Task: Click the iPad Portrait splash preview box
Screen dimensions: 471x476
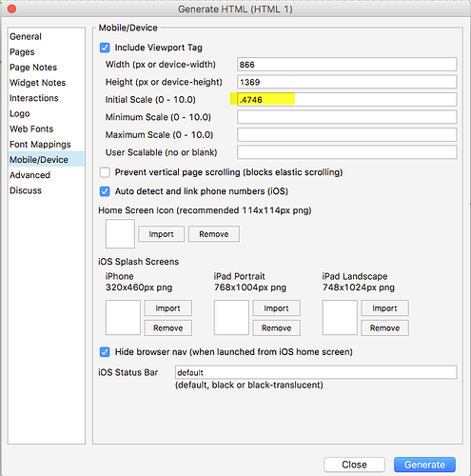Action: 231,318
